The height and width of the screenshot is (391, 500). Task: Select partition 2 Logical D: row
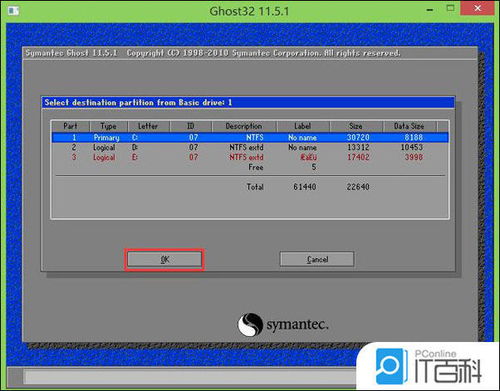(250, 147)
